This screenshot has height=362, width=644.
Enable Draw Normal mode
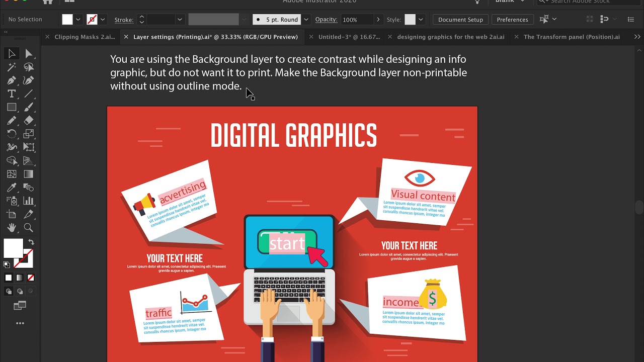pos(9,291)
